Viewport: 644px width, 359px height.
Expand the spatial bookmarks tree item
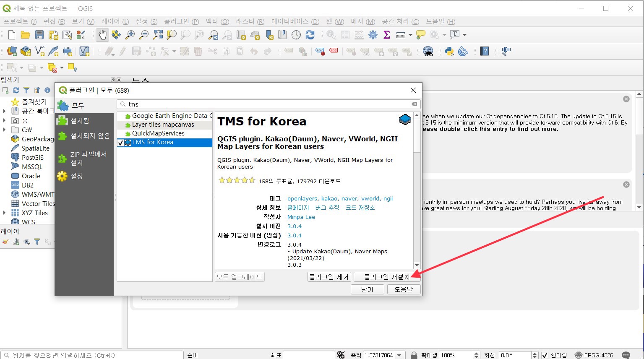click(x=5, y=111)
